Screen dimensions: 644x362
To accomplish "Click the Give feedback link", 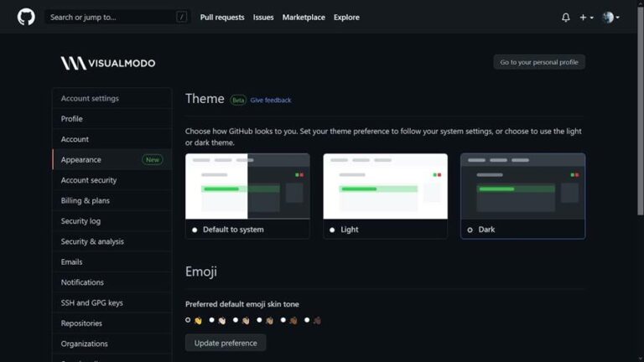I will point(271,101).
